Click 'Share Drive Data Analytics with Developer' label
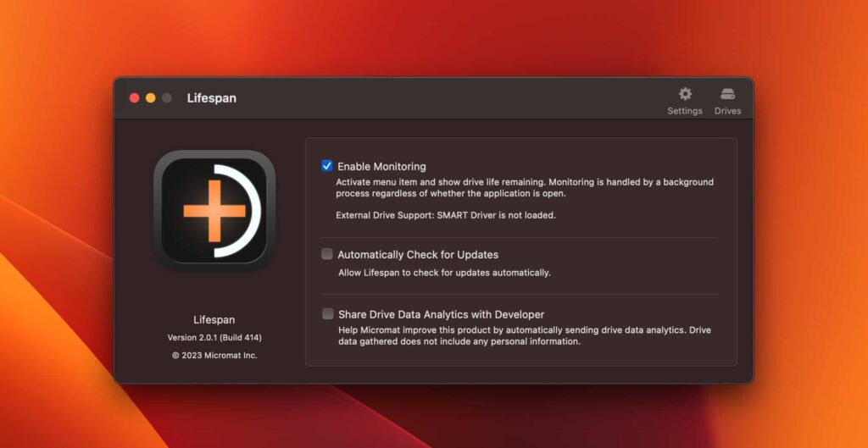The width and height of the screenshot is (868, 448). [441, 315]
